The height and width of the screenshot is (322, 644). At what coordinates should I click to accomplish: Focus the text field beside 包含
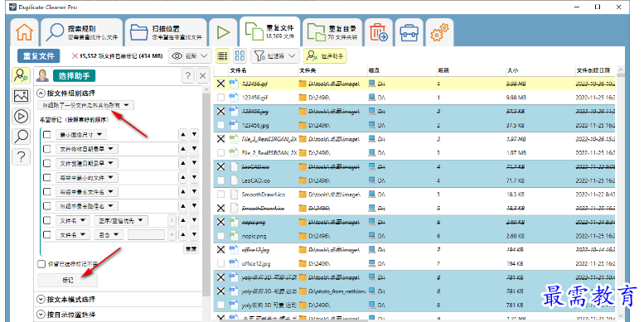[146, 234]
